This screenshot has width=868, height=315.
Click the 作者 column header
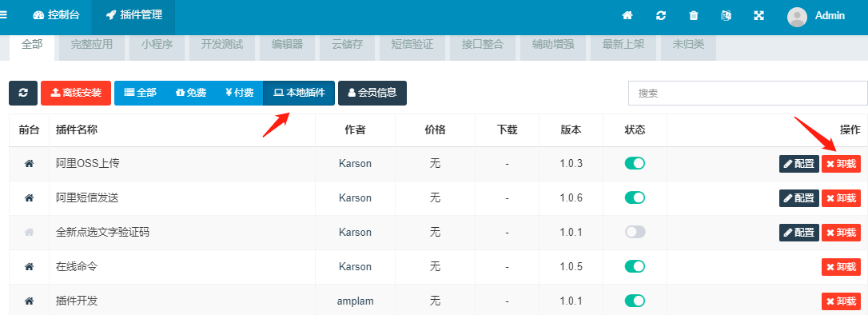(x=355, y=130)
